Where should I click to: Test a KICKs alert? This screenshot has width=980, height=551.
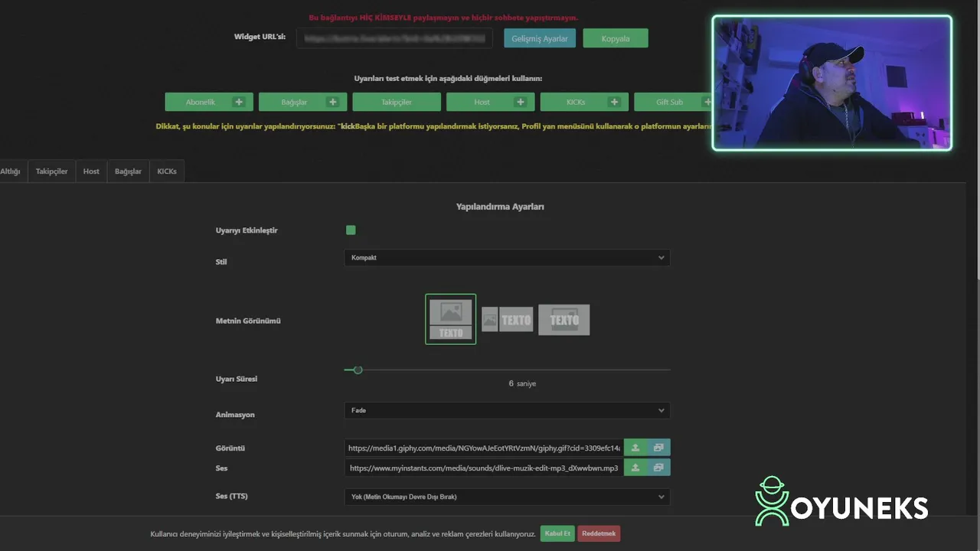[584, 102]
